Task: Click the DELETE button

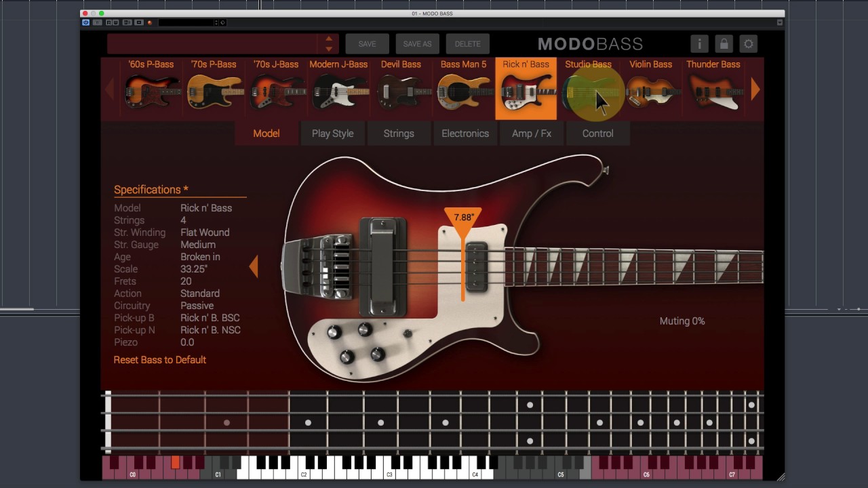Action: click(467, 44)
